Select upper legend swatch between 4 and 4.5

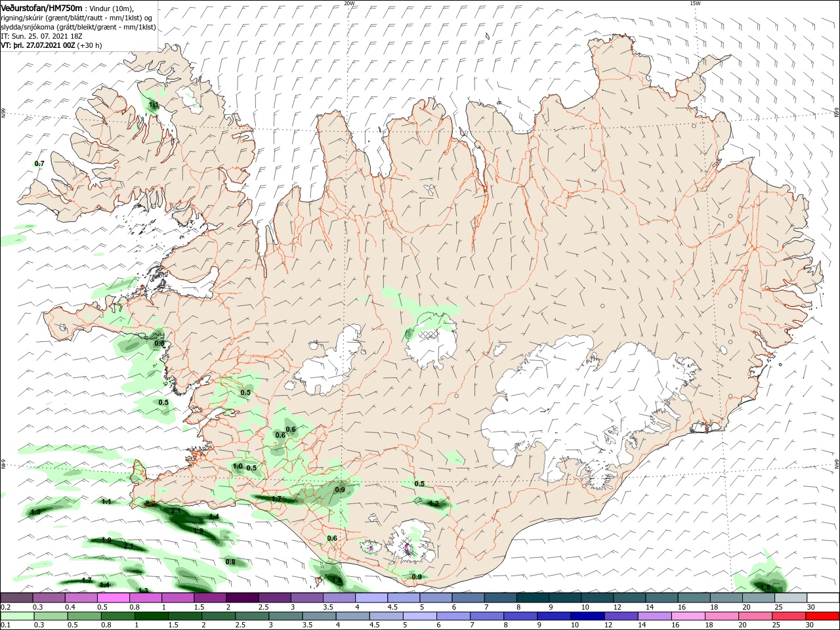click(371, 597)
